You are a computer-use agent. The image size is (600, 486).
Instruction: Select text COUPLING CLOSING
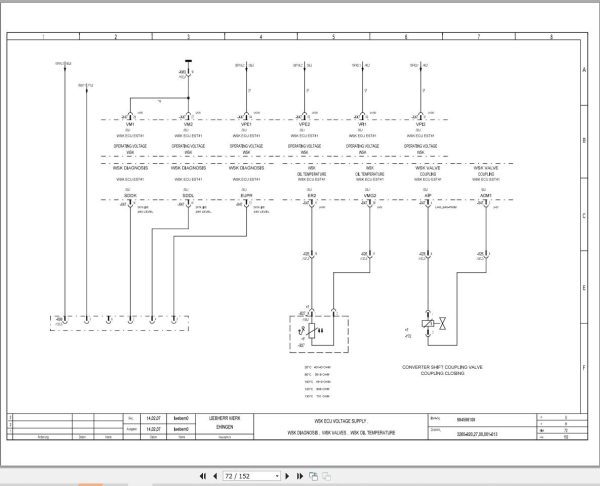442,373
